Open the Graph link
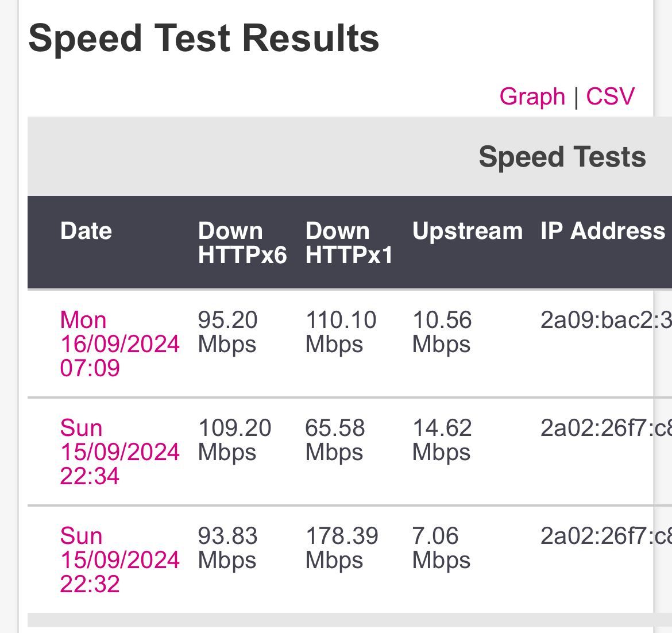 [x=532, y=97]
